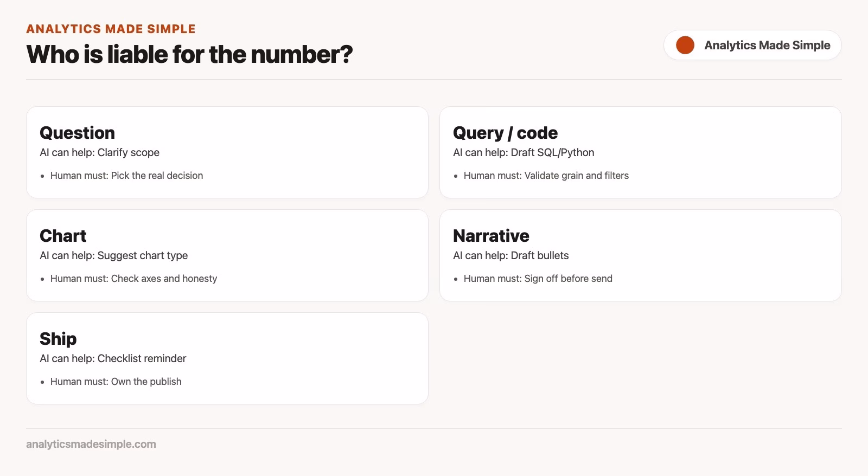Viewport: 868px width, 476px height.
Task: Click the Analytics Made Simple badge label
Action: point(767,45)
